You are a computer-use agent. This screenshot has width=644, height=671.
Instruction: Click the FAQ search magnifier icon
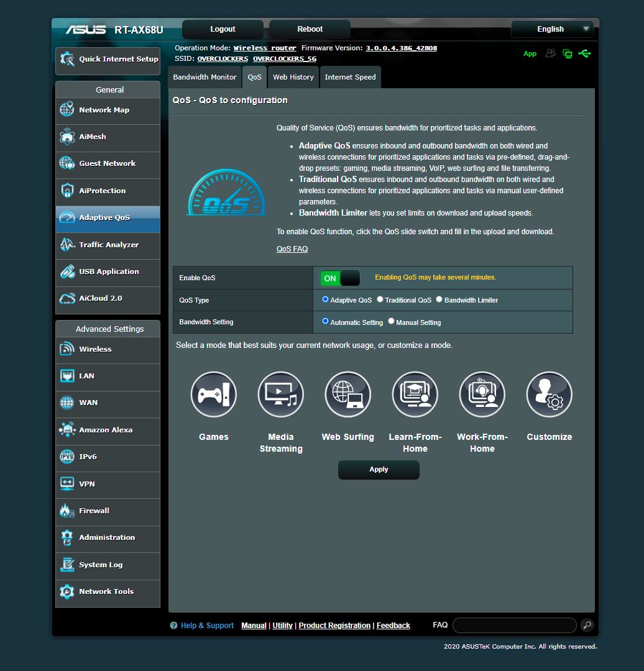587,625
